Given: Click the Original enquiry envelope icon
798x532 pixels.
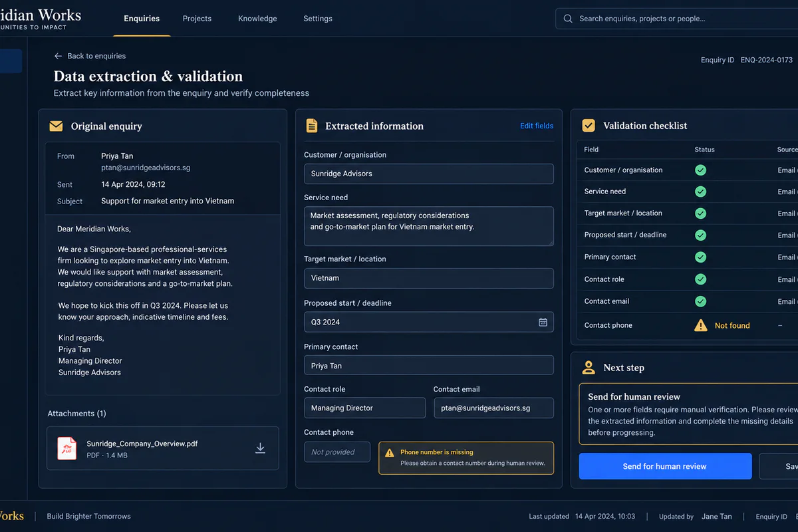Looking at the screenshot, I should click(56, 126).
